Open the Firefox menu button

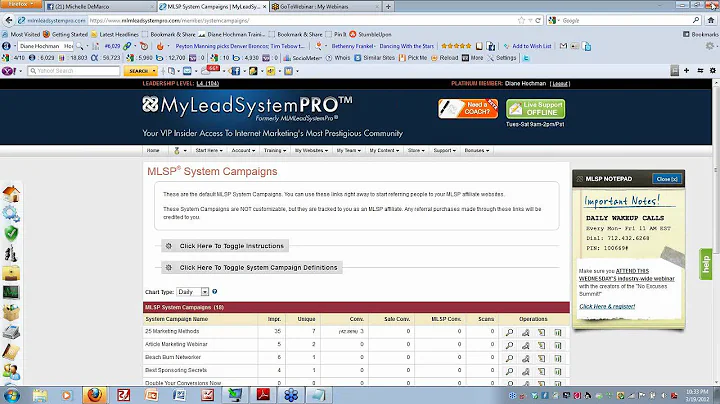(21, 4)
